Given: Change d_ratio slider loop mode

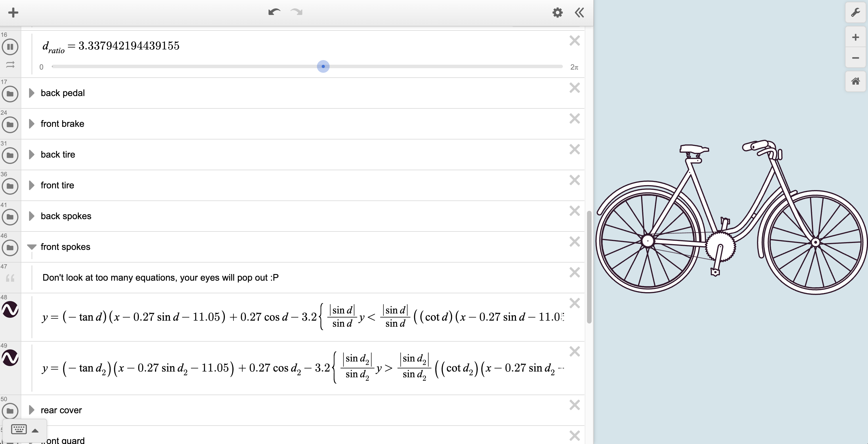Looking at the screenshot, I should pyautogui.click(x=10, y=65).
